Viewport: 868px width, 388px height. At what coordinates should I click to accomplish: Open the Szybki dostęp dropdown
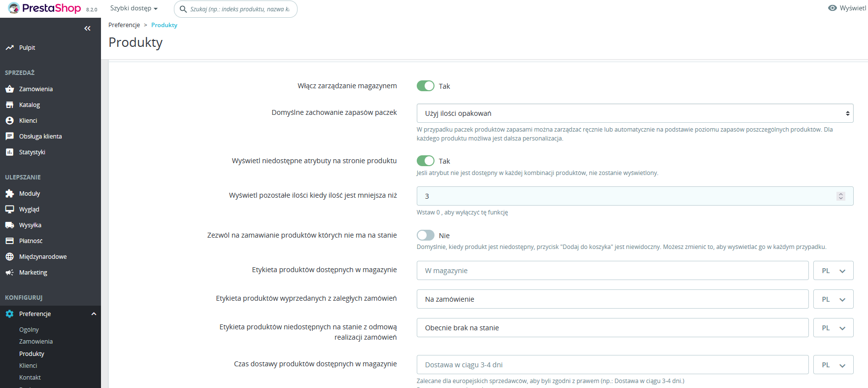coord(134,8)
